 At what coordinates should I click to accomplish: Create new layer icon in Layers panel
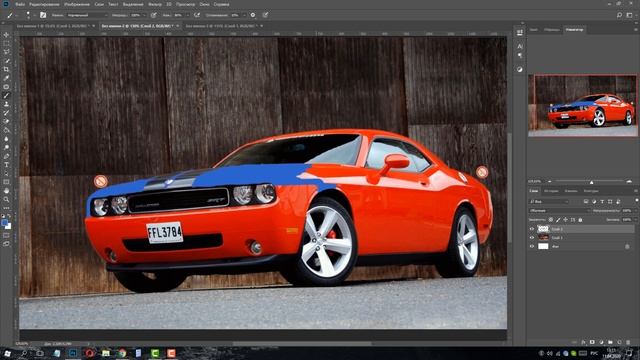(619, 342)
